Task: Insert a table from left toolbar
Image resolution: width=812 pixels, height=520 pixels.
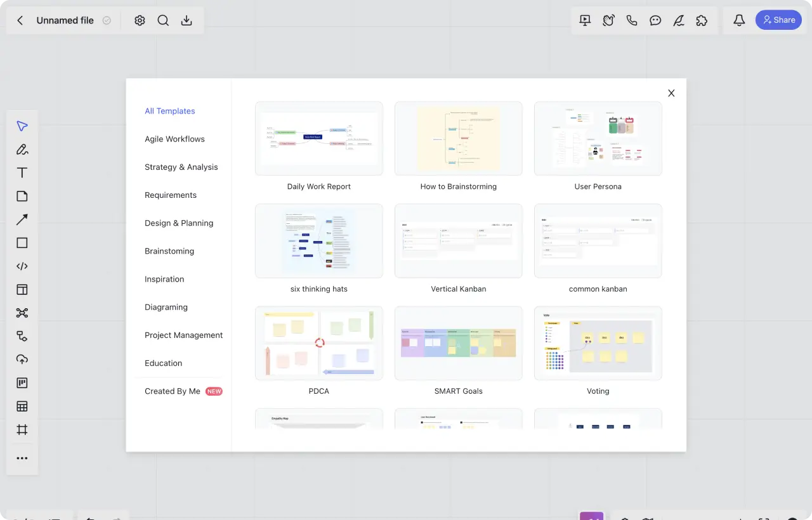Action: (22, 406)
